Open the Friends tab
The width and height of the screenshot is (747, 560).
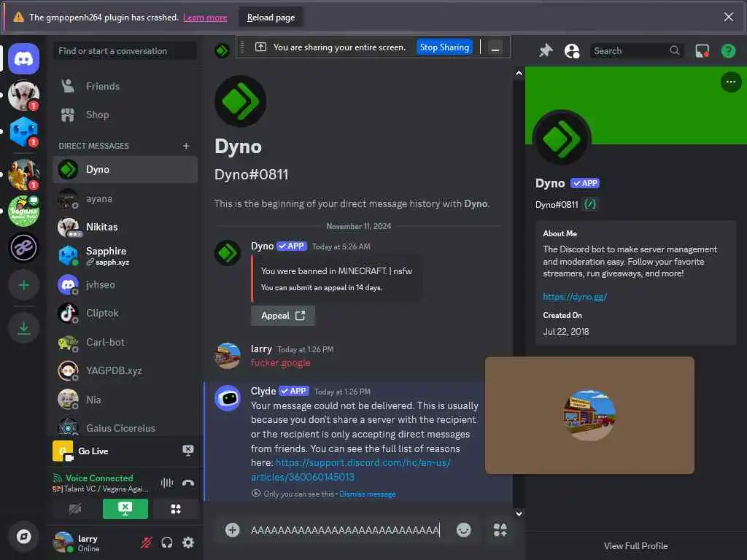coord(125,86)
